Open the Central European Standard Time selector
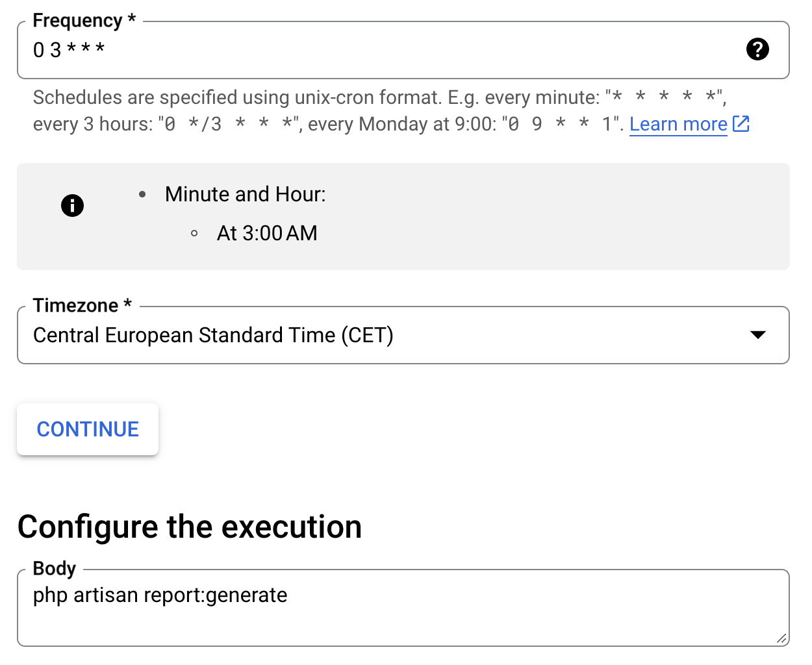The height and width of the screenshot is (665, 812). tap(213, 336)
